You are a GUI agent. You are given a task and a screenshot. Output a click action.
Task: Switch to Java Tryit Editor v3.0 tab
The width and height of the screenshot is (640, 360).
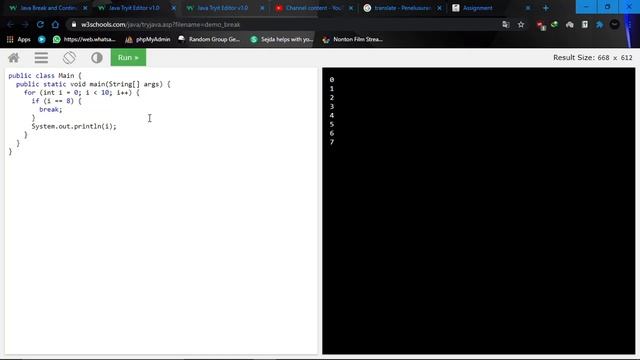222,8
